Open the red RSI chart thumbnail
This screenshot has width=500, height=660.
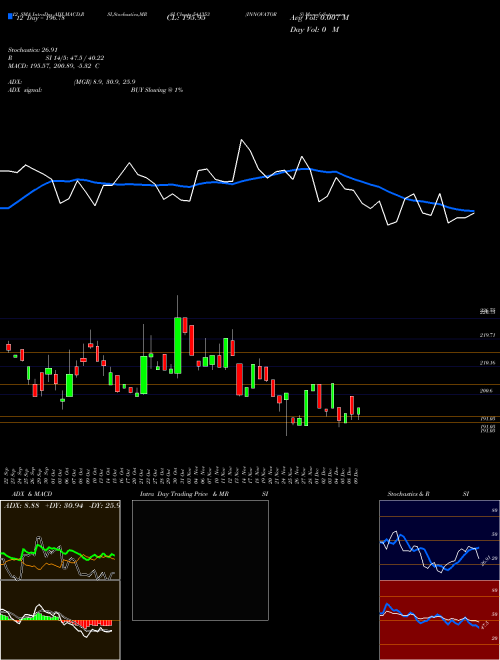click(439, 620)
